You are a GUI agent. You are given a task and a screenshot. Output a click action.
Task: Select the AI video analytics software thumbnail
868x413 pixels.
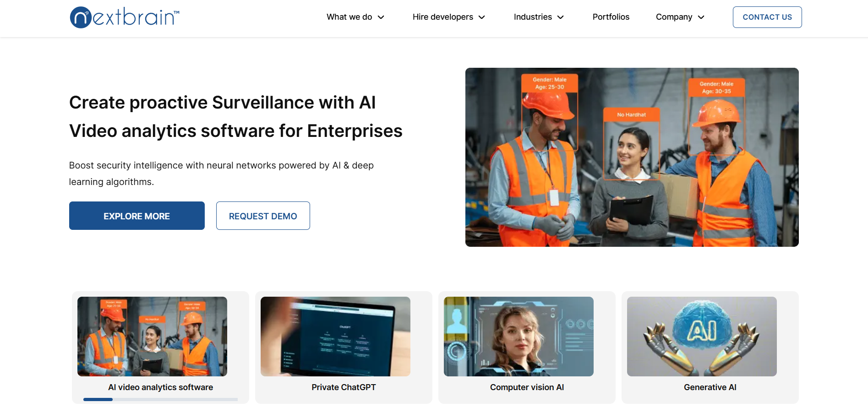(152, 337)
